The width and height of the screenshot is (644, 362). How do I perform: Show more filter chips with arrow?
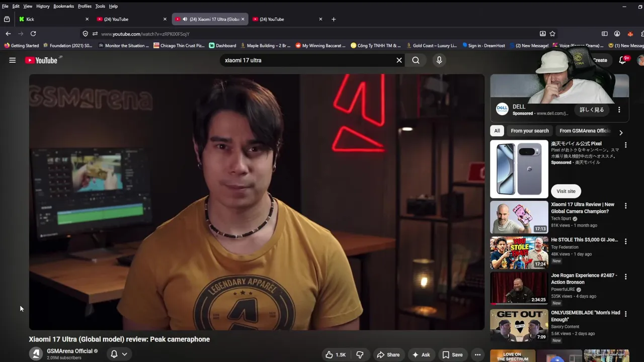pos(621,133)
